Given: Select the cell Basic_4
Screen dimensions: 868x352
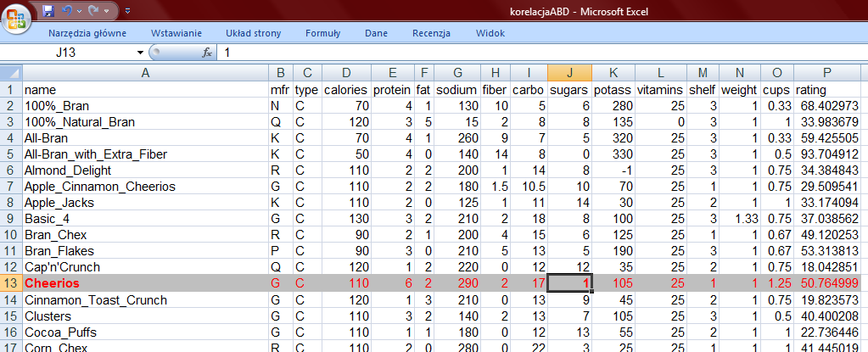Looking at the screenshot, I should pos(146,219).
